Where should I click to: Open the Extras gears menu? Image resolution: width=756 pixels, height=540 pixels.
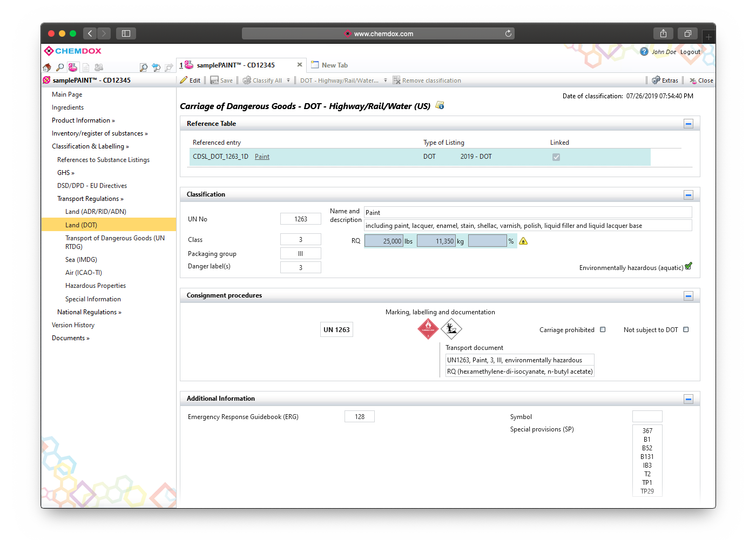[x=665, y=80]
